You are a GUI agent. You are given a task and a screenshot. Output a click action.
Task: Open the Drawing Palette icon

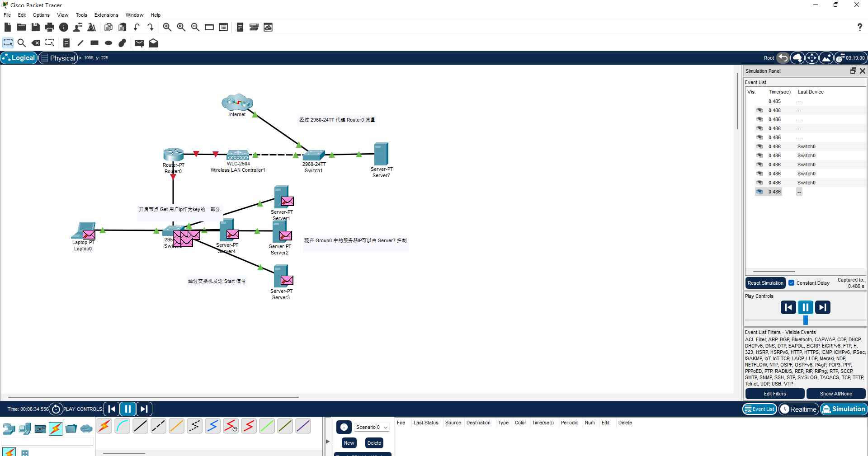209,27
